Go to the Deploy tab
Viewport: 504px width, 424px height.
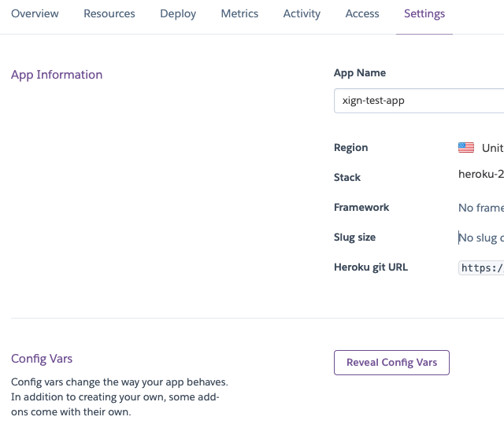tap(178, 14)
